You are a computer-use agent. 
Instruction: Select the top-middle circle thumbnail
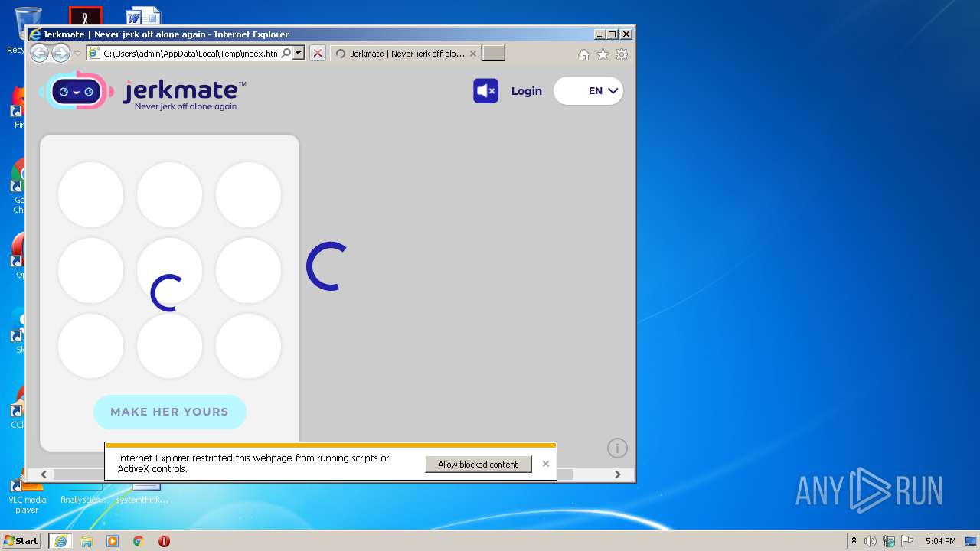[x=169, y=194]
